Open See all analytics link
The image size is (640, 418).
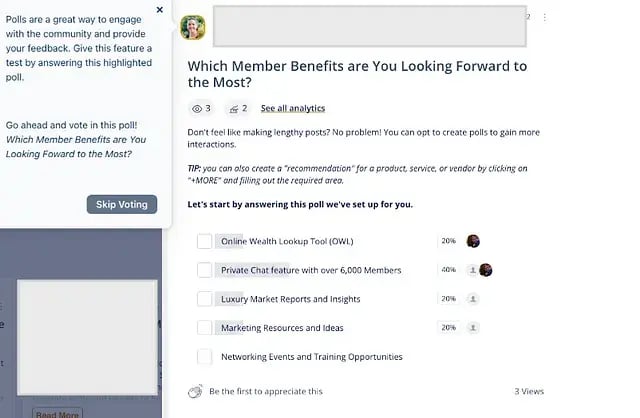(293, 108)
